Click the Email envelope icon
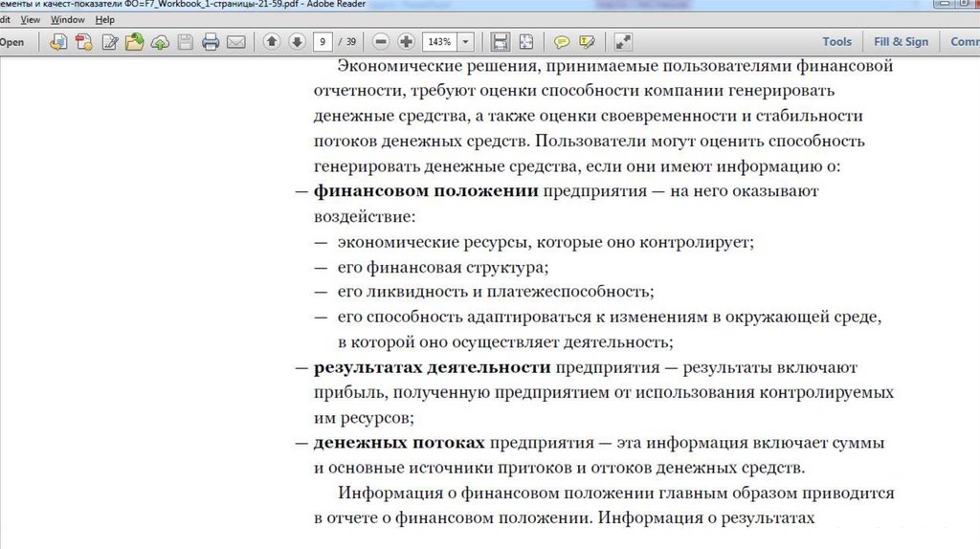 (x=235, y=42)
